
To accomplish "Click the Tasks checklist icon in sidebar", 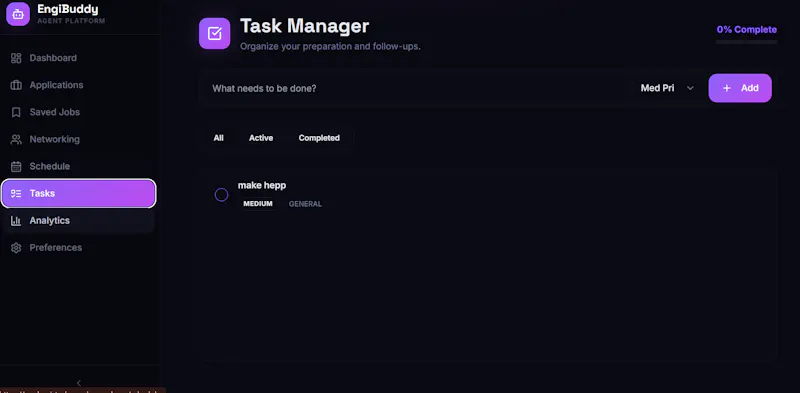I will (x=16, y=193).
